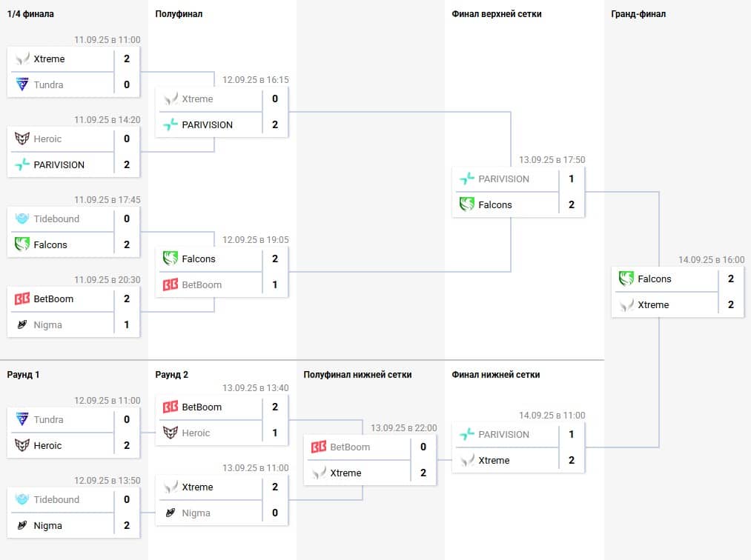Click the Tundra logo in the 1/4 финала match

click(x=22, y=84)
